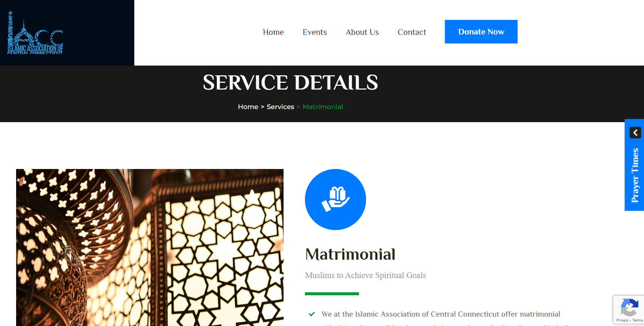The height and width of the screenshot is (326, 644).
Task: Open the Home menu item
Action: (273, 32)
